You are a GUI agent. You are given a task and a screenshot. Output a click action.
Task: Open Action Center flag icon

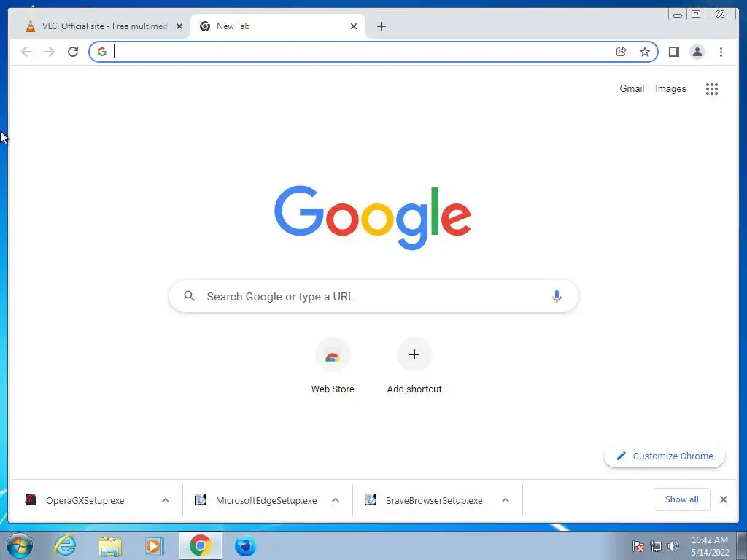click(638, 546)
